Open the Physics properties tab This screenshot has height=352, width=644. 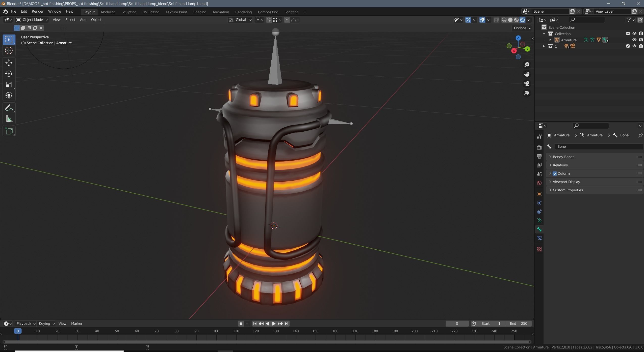pos(539,203)
